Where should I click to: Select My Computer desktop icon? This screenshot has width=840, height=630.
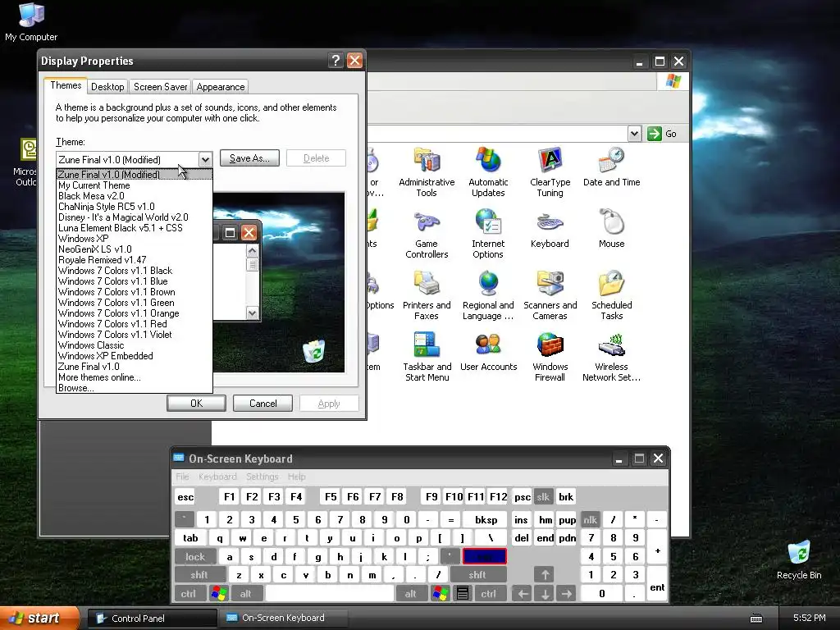click(x=31, y=21)
